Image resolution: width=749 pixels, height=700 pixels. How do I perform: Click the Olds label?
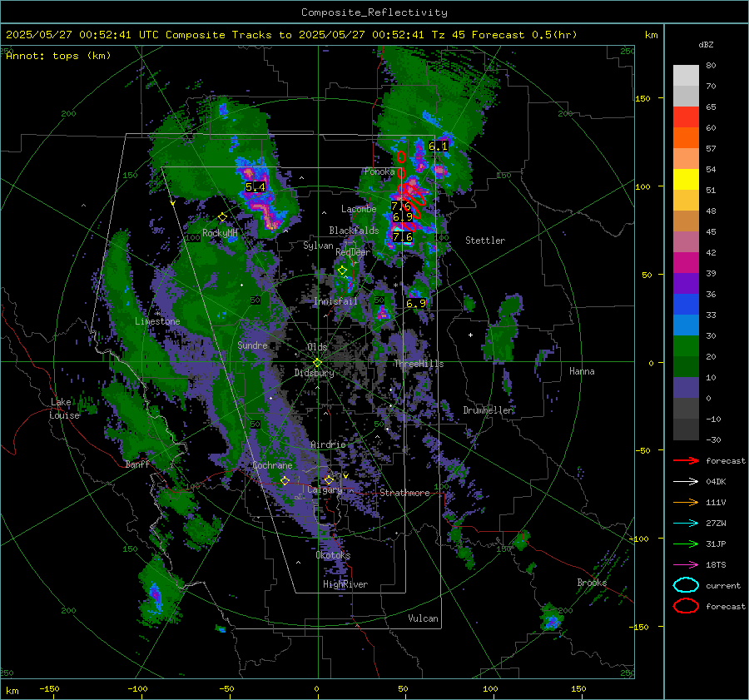pos(317,347)
